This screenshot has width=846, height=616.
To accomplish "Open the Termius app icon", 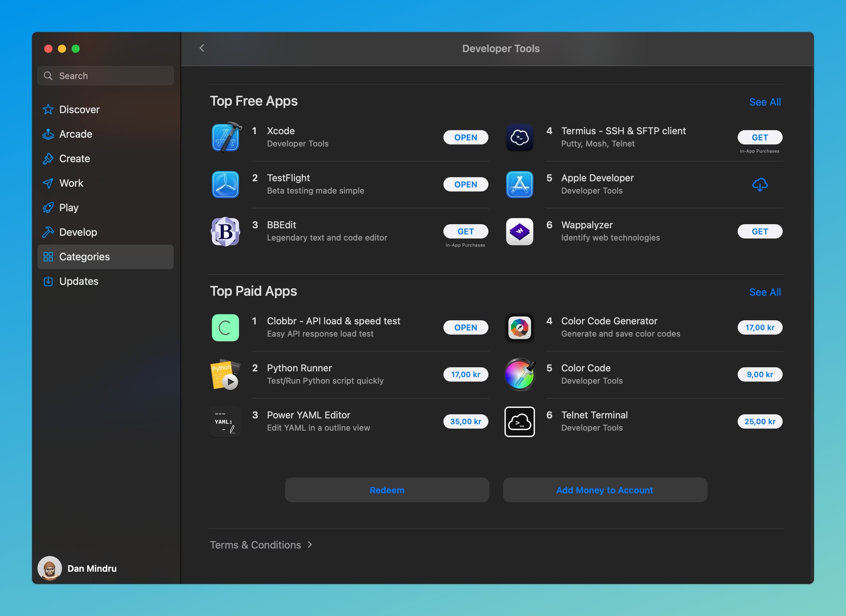I will [519, 137].
